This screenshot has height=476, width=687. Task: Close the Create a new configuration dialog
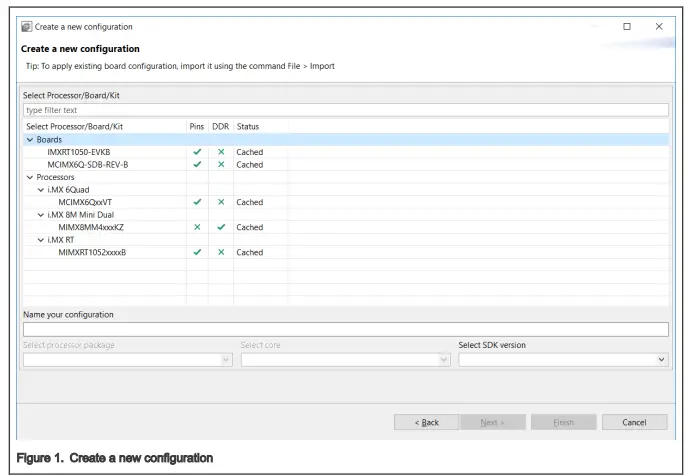[x=659, y=27]
